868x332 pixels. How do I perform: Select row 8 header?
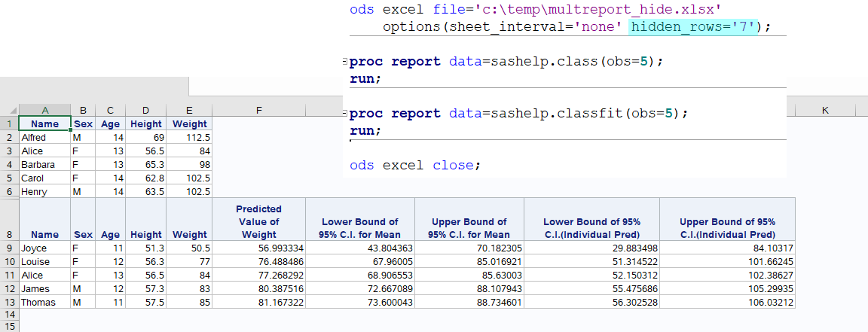point(9,234)
